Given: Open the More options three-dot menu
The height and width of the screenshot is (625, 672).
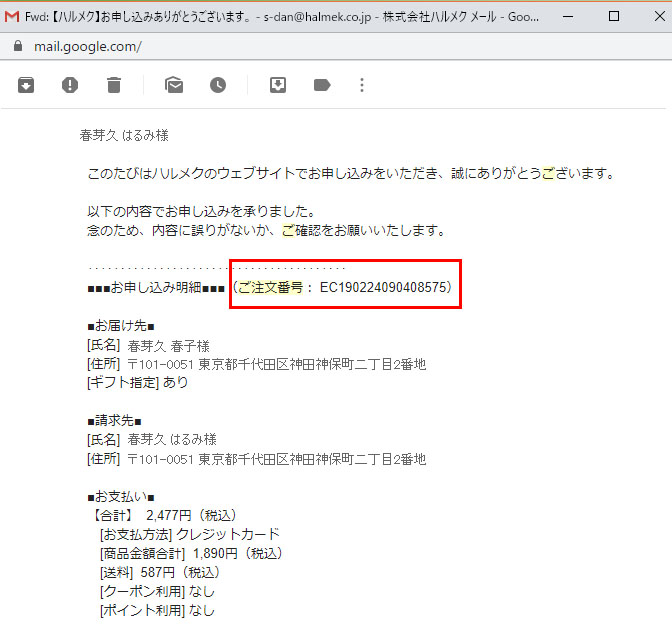Looking at the screenshot, I should (x=362, y=85).
